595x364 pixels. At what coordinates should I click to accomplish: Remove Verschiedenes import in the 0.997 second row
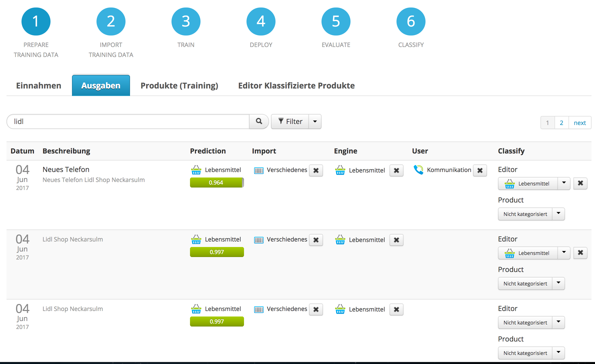pos(316,240)
